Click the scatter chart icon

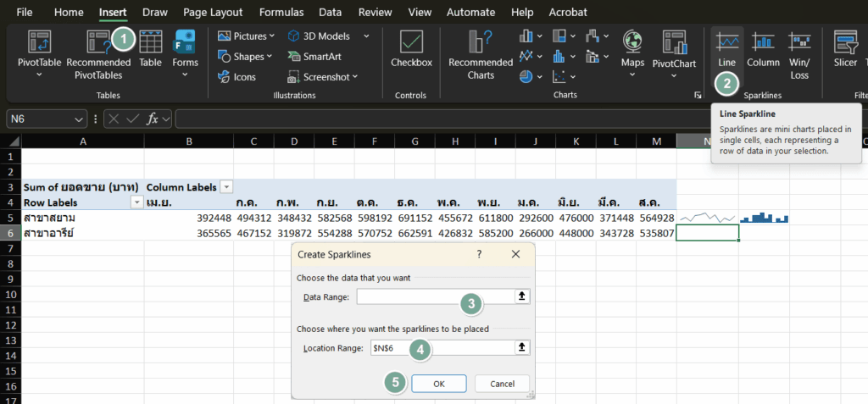(x=559, y=76)
